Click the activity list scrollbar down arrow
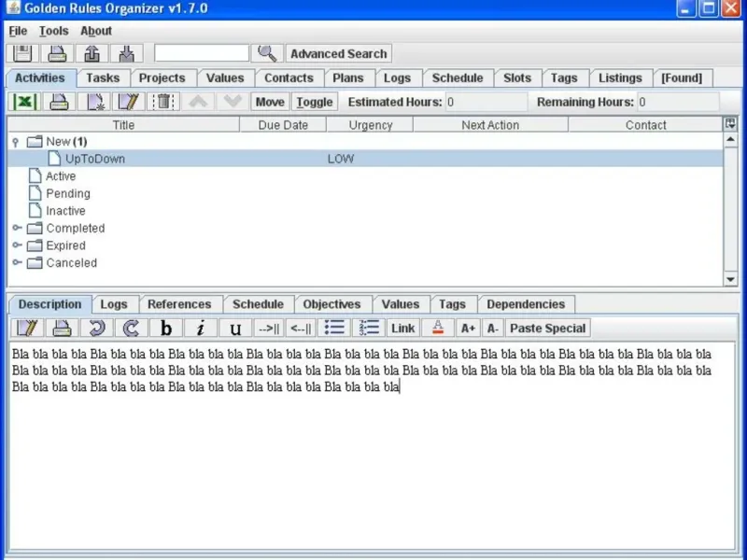The height and width of the screenshot is (560, 747). [730, 279]
